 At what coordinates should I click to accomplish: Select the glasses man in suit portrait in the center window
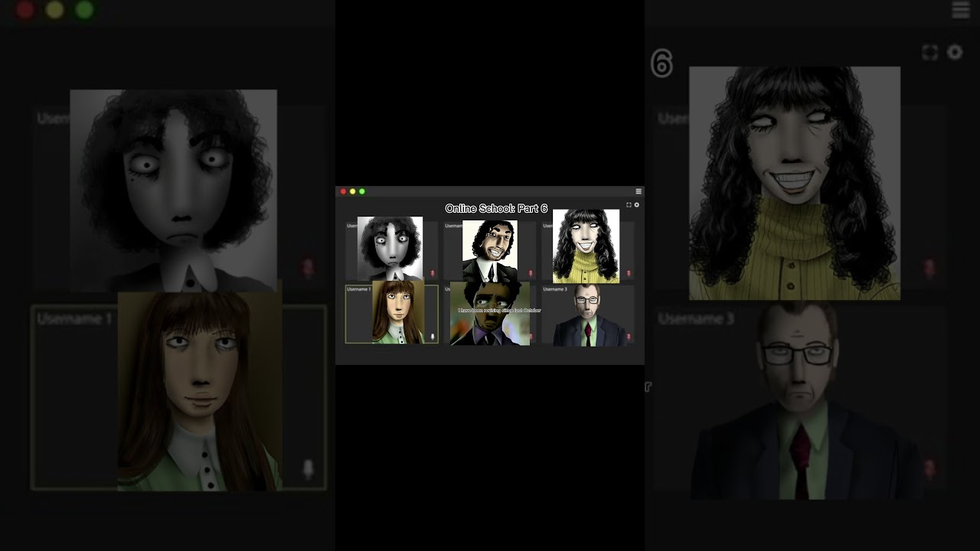[x=588, y=315]
